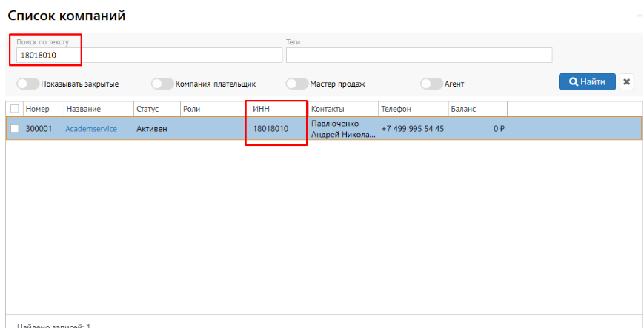Select the Павлюченко Андрей contact cell
Viewport: 644px width, 328px height.
click(342, 129)
